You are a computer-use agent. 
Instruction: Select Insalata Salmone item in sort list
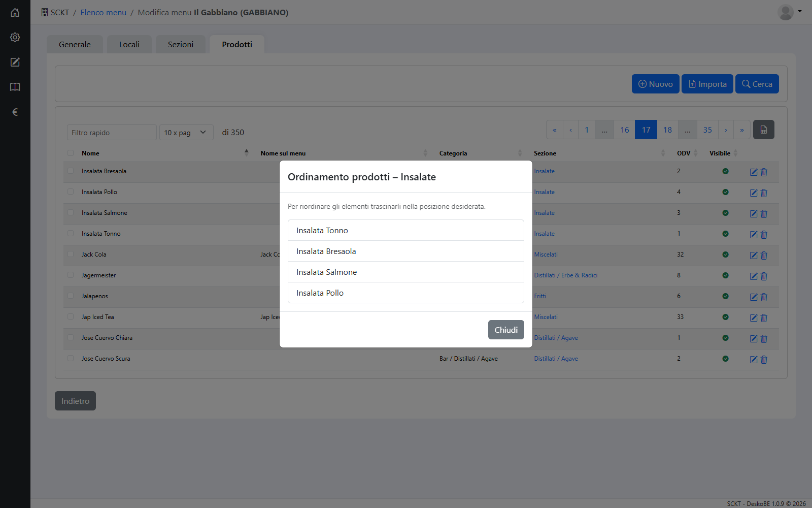(406, 272)
